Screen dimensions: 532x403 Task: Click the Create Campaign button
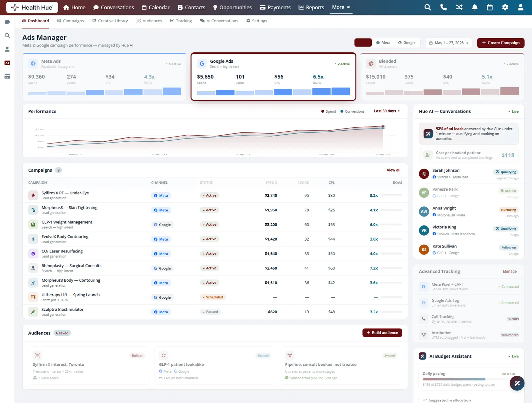click(x=501, y=43)
